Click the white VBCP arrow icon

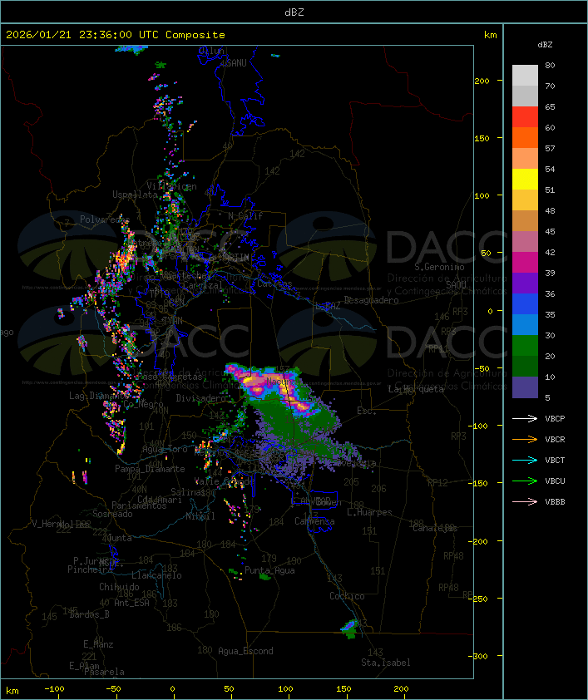[x=525, y=418]
